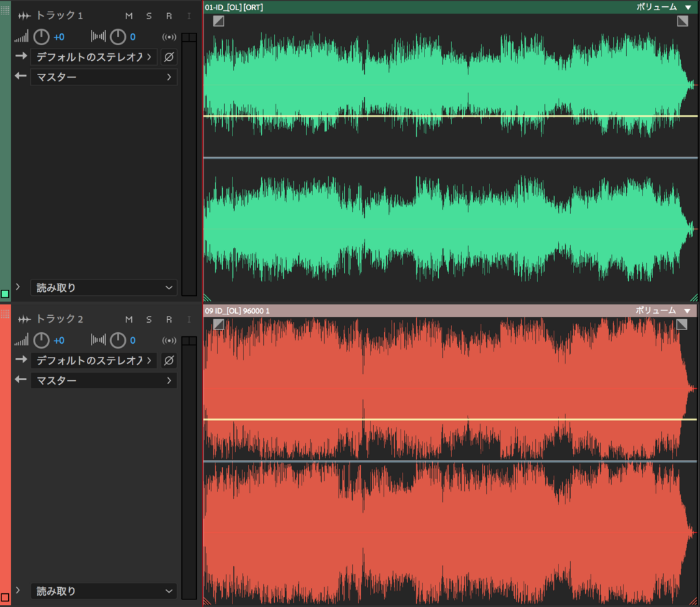Click Track 2 stereo pan icon
Image resolution: width=700 pixels, height=607 pixels.
coord(98,340)
